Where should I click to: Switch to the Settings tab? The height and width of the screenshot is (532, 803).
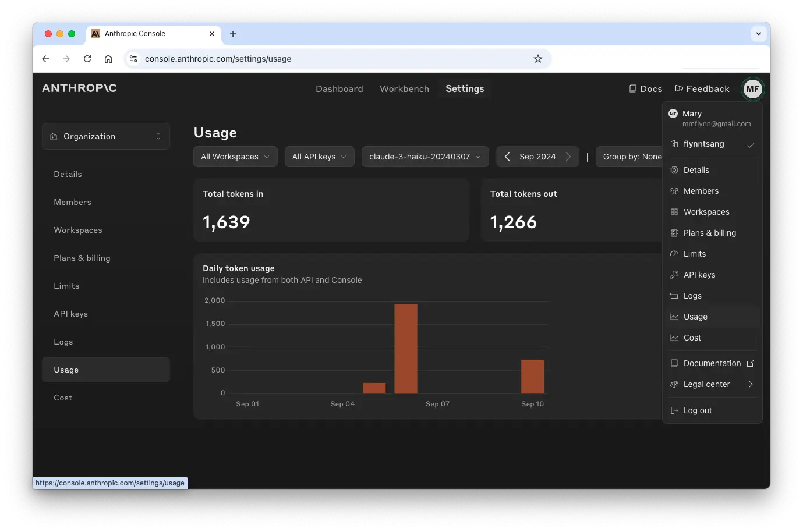point(465,88)
